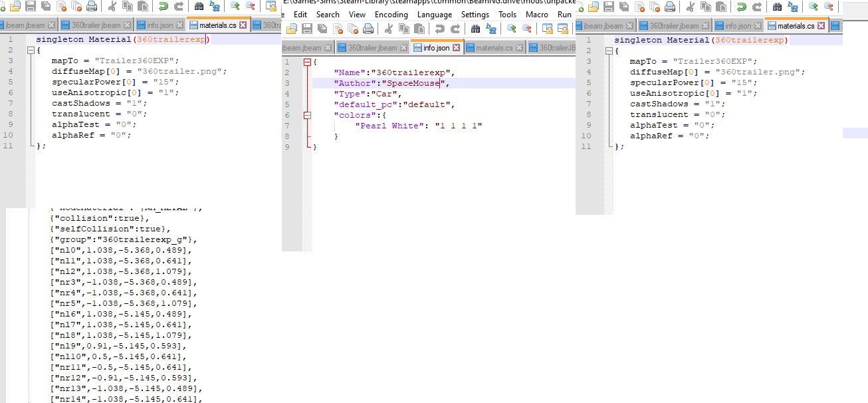The height and width of the screenshot is (403, 868).
Task: Switch to 360trailer.jbeam tab in left window
Action: [96, 25]
